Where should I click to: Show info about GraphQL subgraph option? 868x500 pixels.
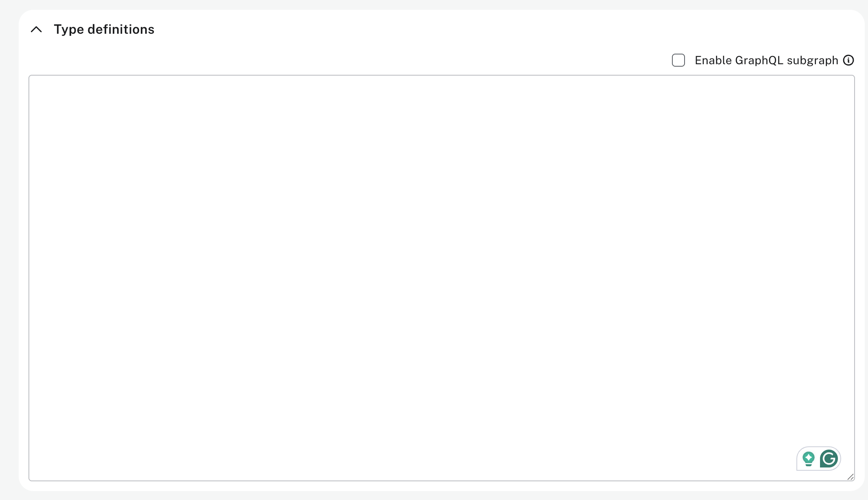pos(848,60)
